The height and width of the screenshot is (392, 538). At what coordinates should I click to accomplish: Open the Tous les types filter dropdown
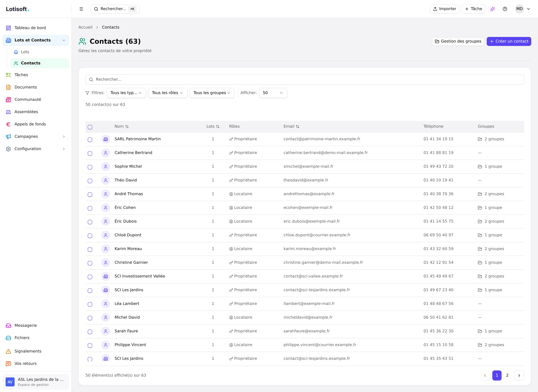pos(126,93)
